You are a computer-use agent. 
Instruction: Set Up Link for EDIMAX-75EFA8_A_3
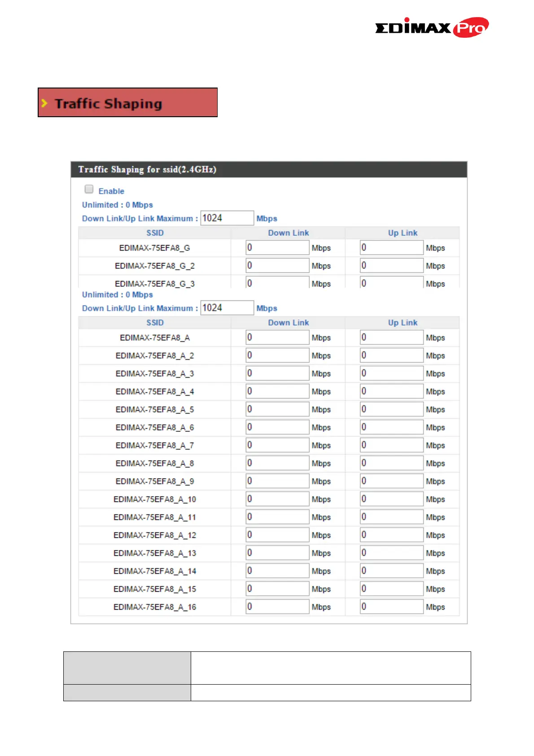392,374
